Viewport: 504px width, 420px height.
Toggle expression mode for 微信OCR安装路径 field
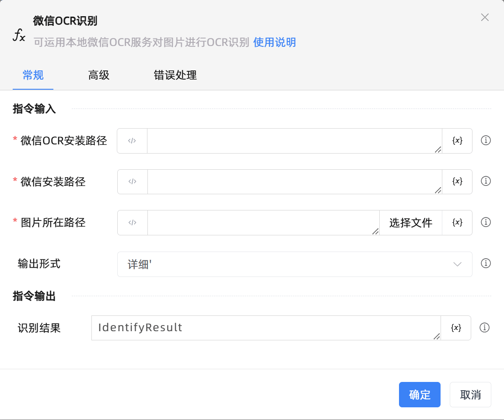pyautogui.click(x=132, y=141)
